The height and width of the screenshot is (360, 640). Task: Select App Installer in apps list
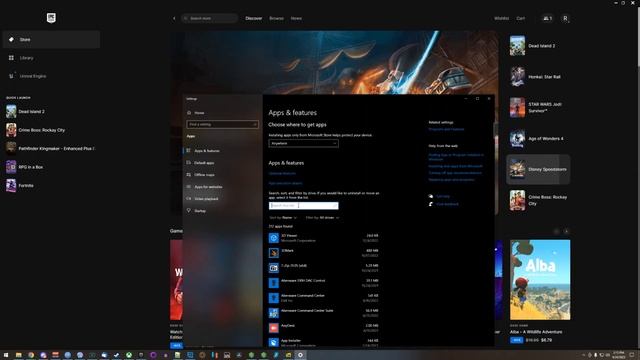323,342
